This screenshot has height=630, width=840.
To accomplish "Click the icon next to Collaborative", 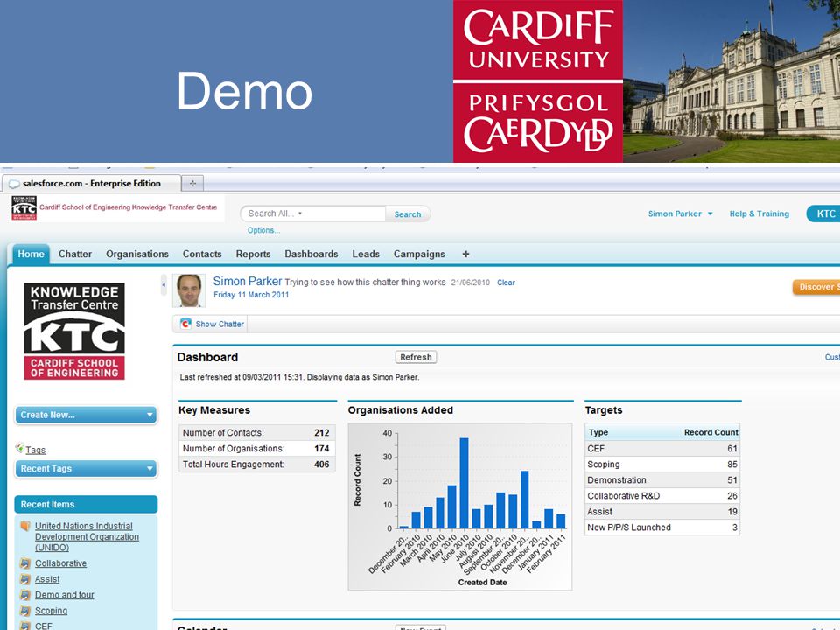I will [25, 563].
